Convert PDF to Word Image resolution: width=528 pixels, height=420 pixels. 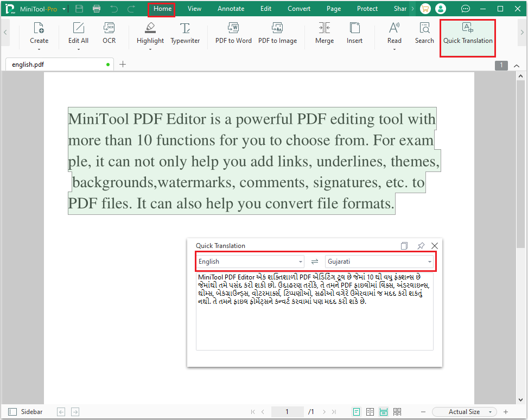pos(233,33)
